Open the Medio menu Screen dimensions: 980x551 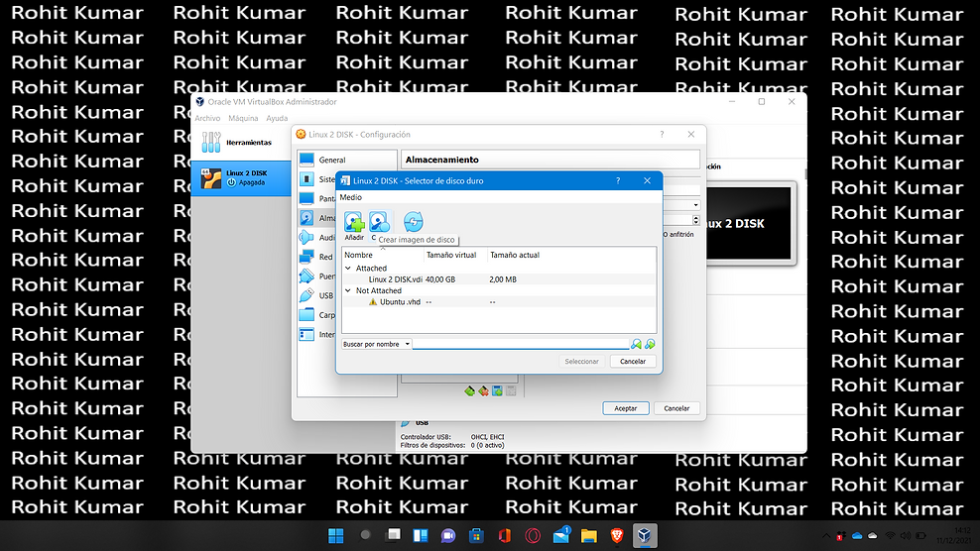click(x=350, y=197)
